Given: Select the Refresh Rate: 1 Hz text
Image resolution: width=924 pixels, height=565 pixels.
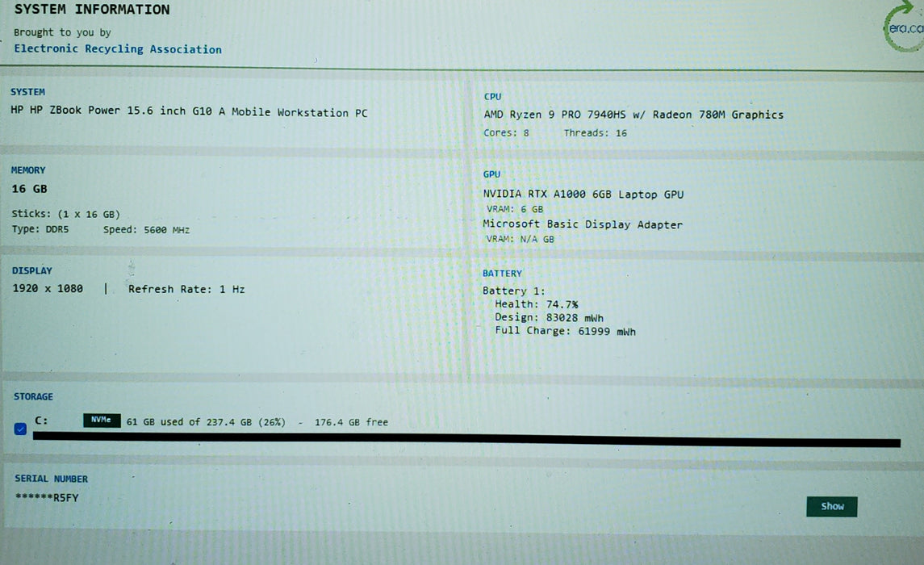Looking at the screenshot, I should (186, 289).
